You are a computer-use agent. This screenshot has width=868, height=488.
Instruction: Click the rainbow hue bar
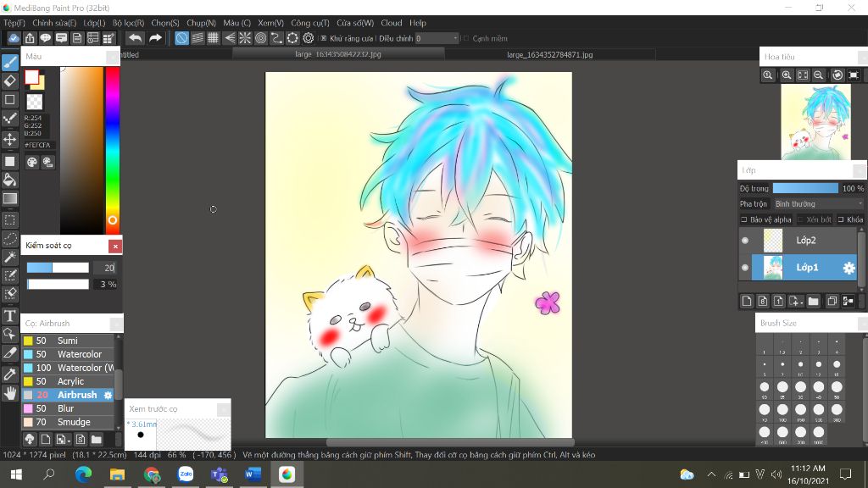click(113, 149)
